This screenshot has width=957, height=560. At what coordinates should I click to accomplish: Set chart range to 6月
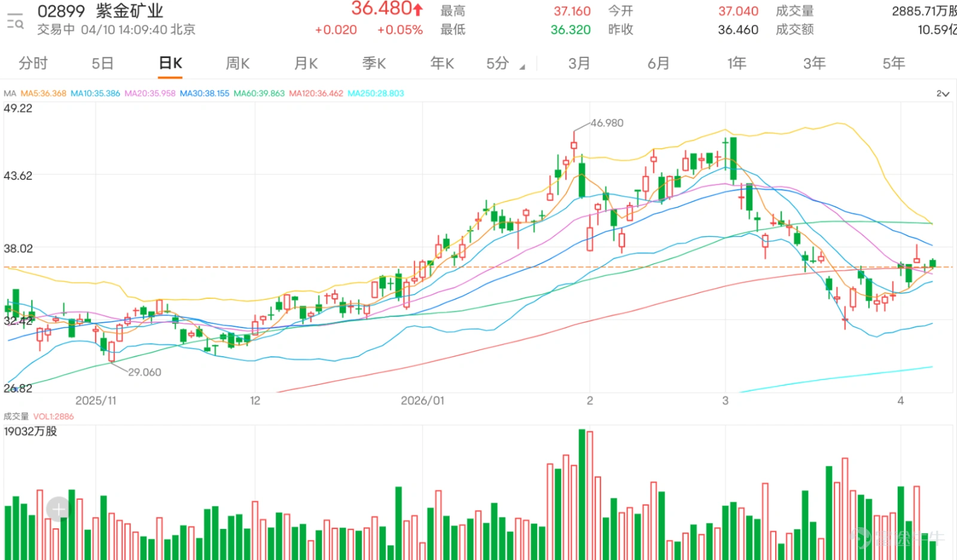pyautogui.click(x=659, y=63)
